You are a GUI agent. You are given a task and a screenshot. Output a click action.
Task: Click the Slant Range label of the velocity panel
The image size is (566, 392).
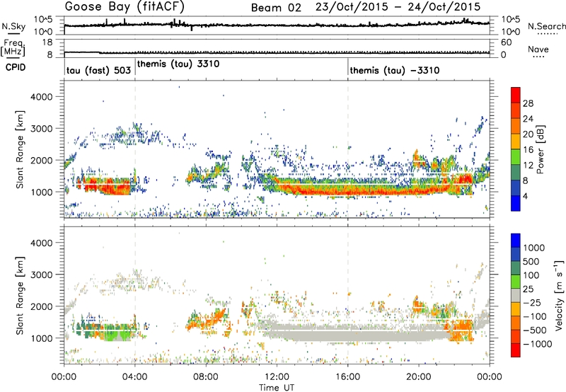tap(20, 295)
